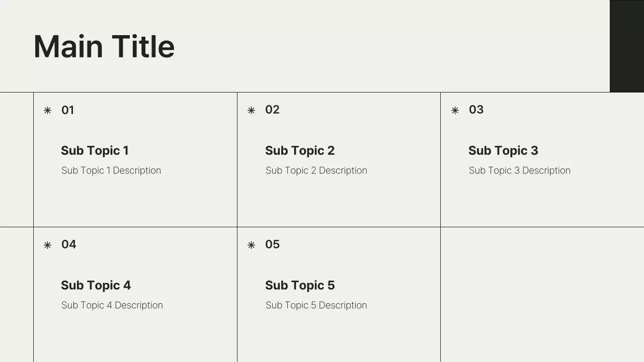Screen dimensions: 644x362
Task: Select the asterisk icon beside number 04
Action: pos(47,245)
